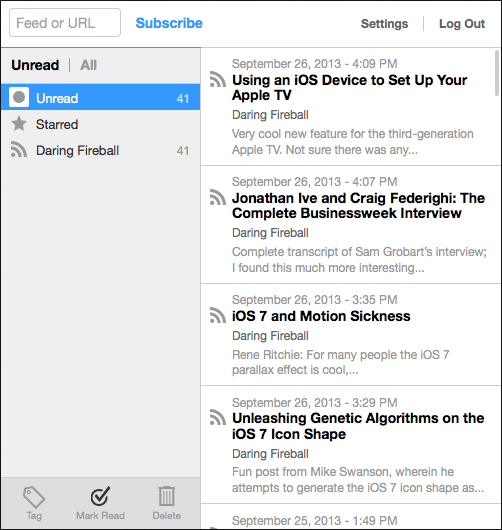Image resolution: width=502 pixels, height=530 pixels.
Task: Click the date 'September 25, 2013 - 1:49 PM'
Action: tap(314, 521)
